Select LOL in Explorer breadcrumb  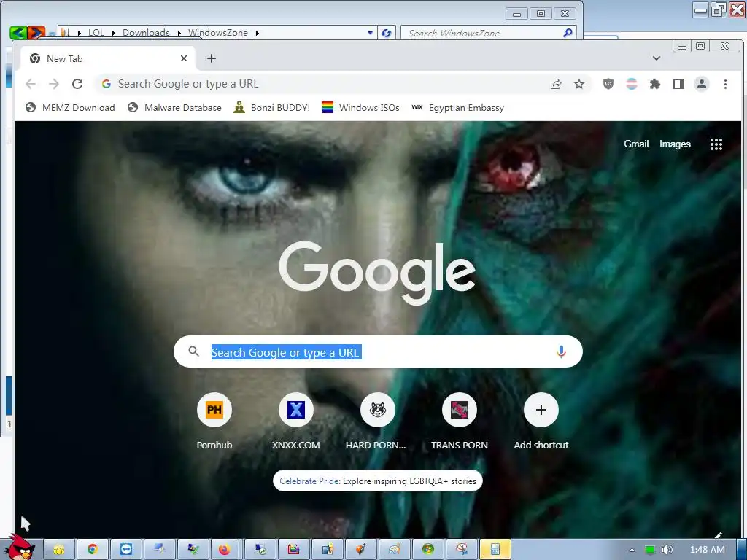coord(96,32)
